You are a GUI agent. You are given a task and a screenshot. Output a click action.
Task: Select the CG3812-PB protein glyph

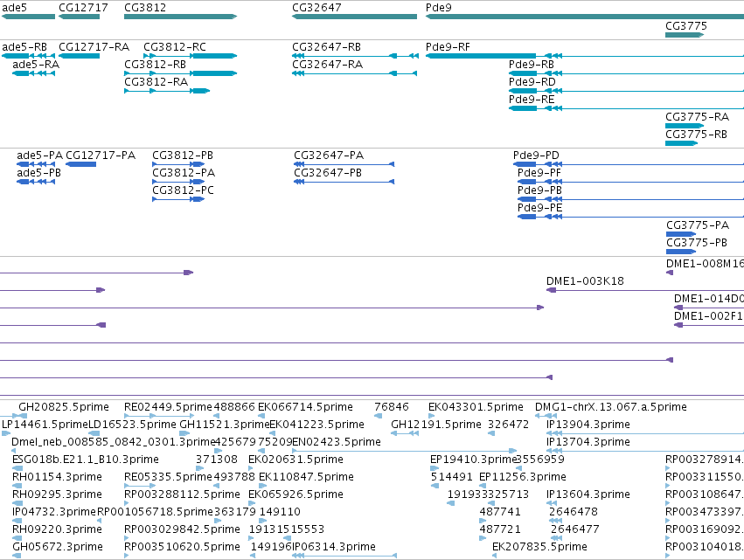tap(178, 164)
